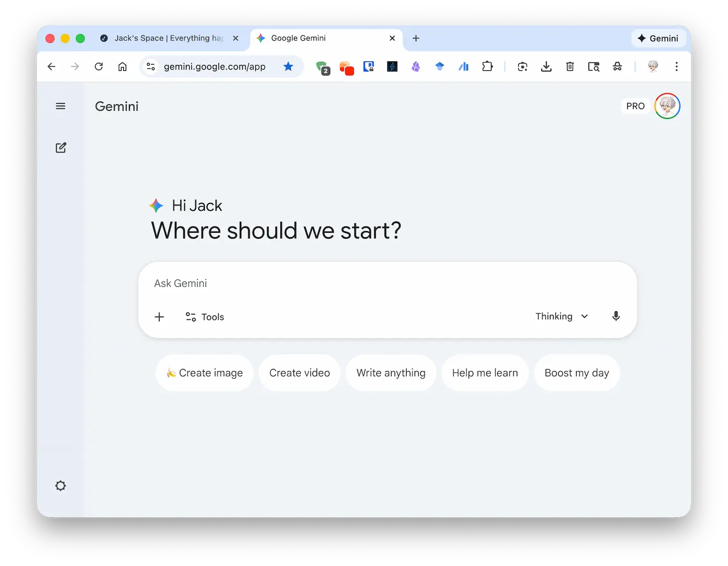Open Google account avatar in Gemini

(667, 106)
